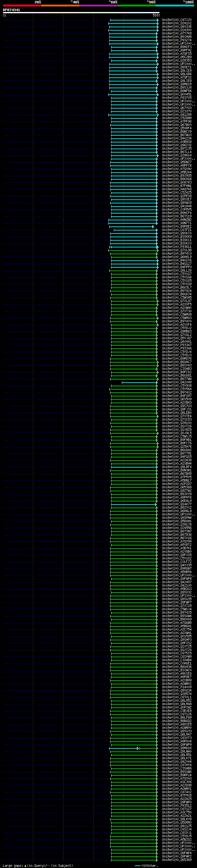
Task: Open hit UniRef100_Q9LIE9
Action: [x=176, y=71]
